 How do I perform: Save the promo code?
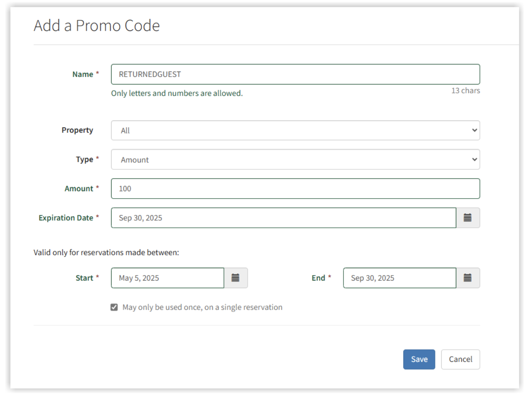point(419,359)
